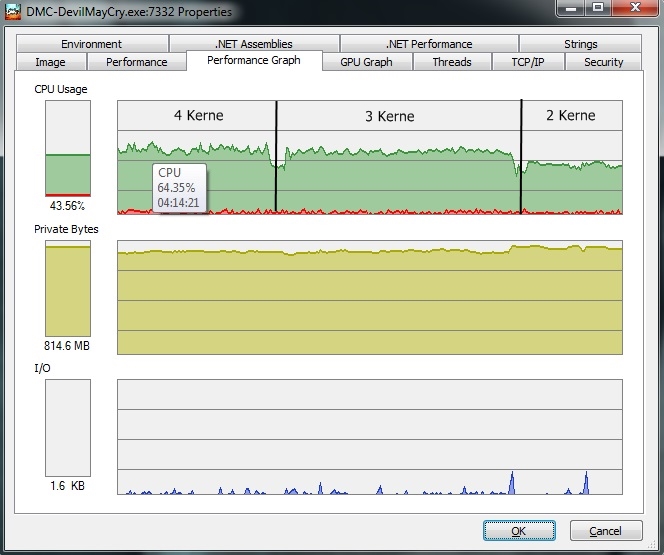Click the OK button
The image size is (664, 555).
tap(519, 531)
